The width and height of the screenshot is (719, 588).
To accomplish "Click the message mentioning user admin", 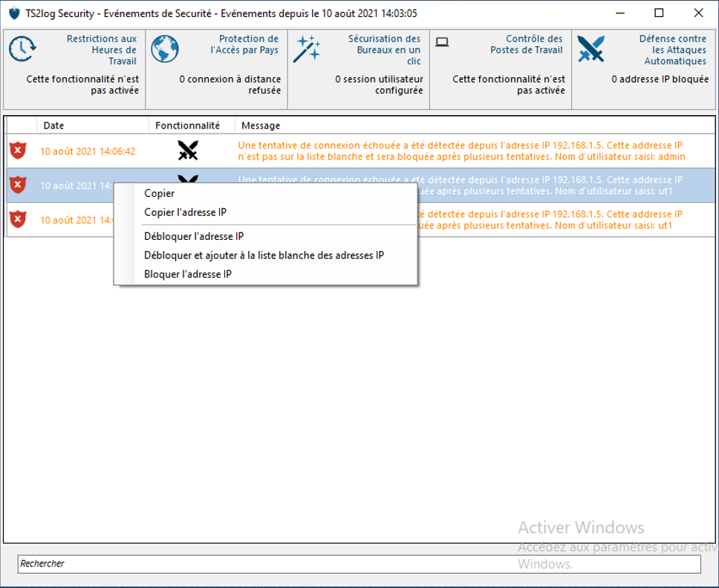I will [461, 151].
